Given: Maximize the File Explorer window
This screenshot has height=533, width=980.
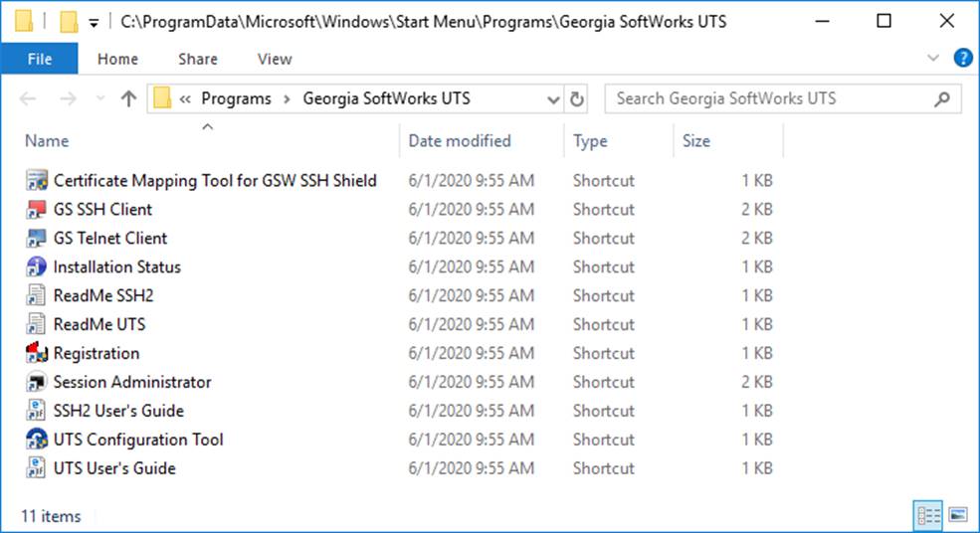Looking at the screenshot, I should pyautogui.click(x=883, y=21).
